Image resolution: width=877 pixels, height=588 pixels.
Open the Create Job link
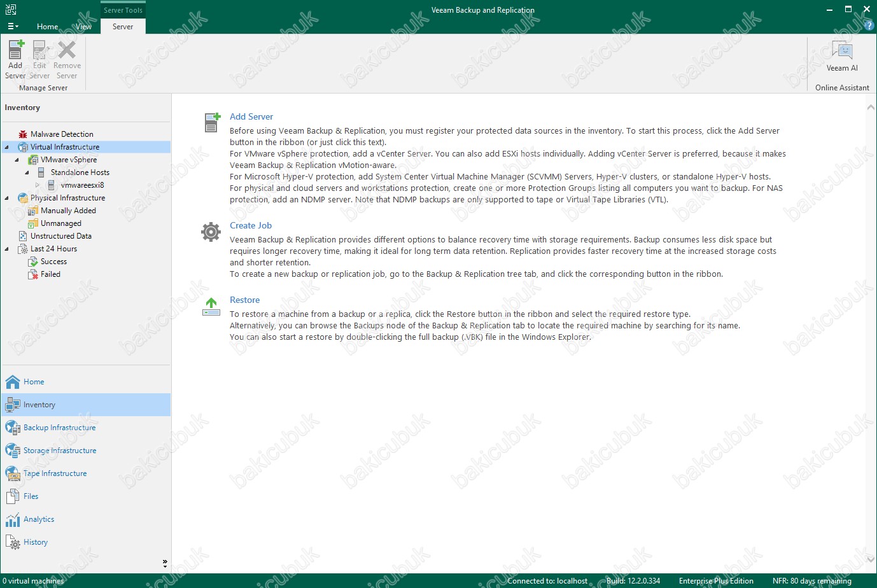251,226
